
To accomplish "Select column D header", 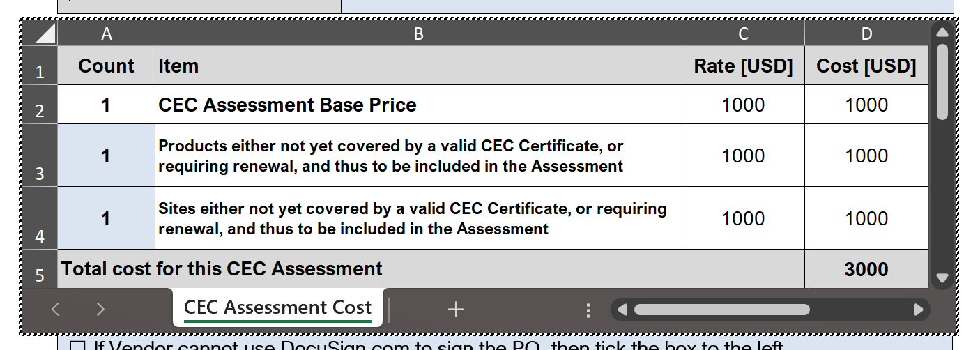I will [x=866, y=33].
